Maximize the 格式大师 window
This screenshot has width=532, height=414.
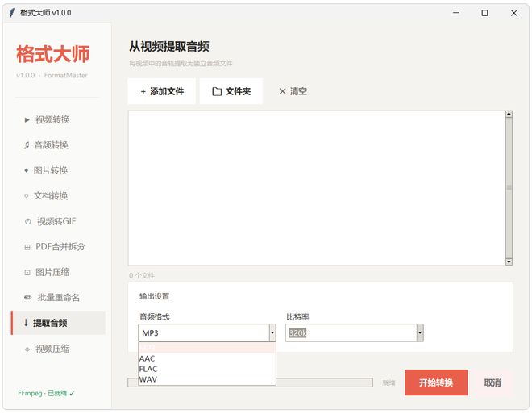click(484, 13)
